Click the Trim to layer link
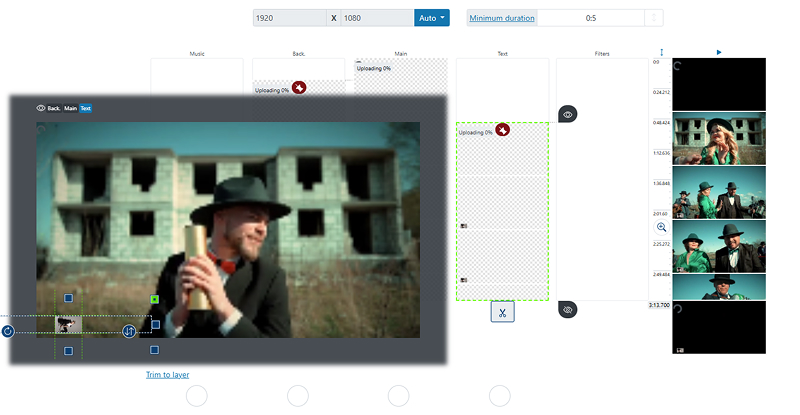Screen dimensions: 800x415 click(x=167, y=375)
